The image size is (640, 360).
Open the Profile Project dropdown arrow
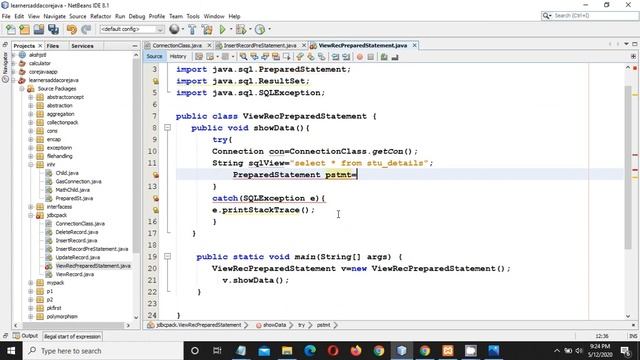pyautogui.click(x=269, y=29)
